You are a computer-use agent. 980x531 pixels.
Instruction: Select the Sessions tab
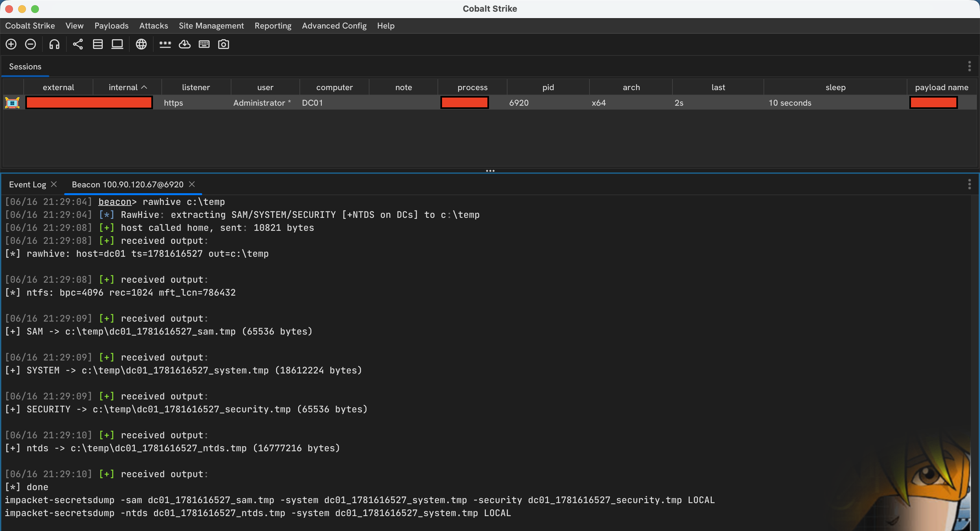tap(25, 66)
